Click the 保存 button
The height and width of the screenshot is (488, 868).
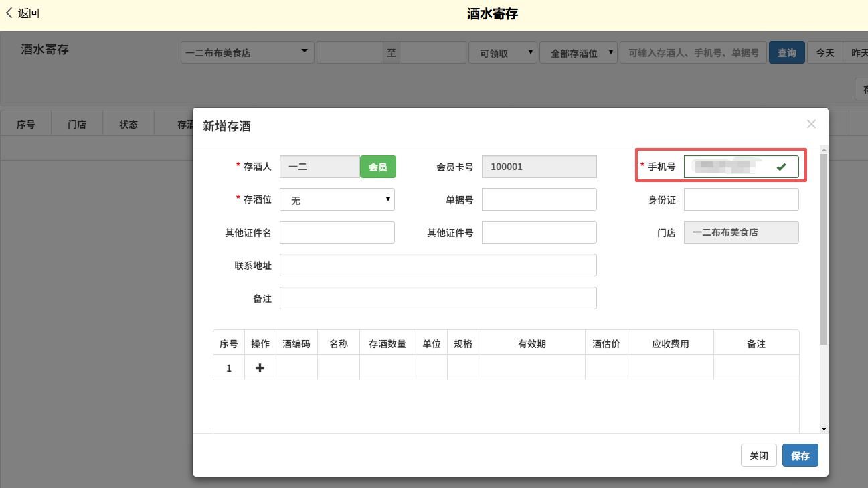(800, 455)
